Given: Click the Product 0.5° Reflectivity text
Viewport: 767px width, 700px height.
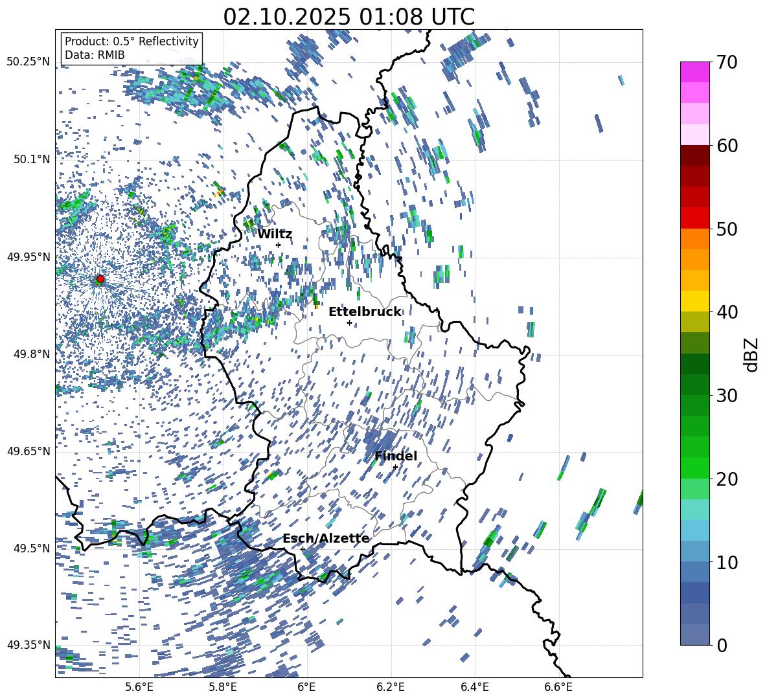Looking at the screenshot, I should tap(132, 41).
